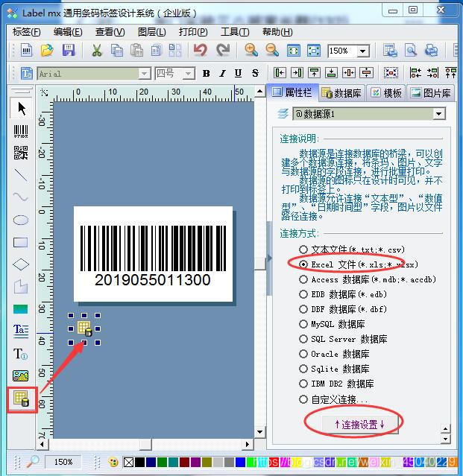Switch to the 图片库 tab
Viewport: 463px width, 476px height.
click(431, 93)
